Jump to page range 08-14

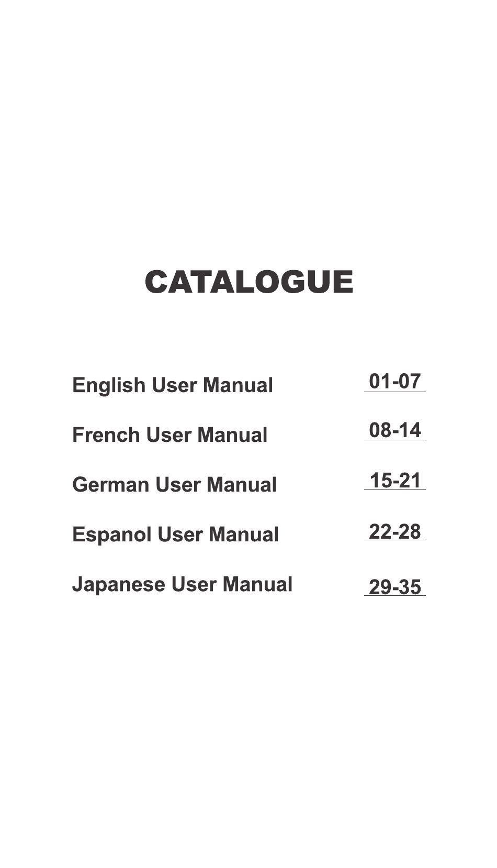[395, 430]
